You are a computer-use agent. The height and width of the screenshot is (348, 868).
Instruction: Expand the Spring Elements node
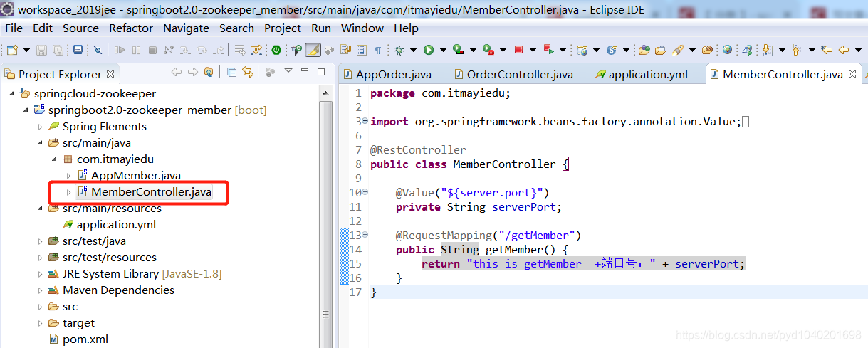pyautogui.click(x=40, y=127)
